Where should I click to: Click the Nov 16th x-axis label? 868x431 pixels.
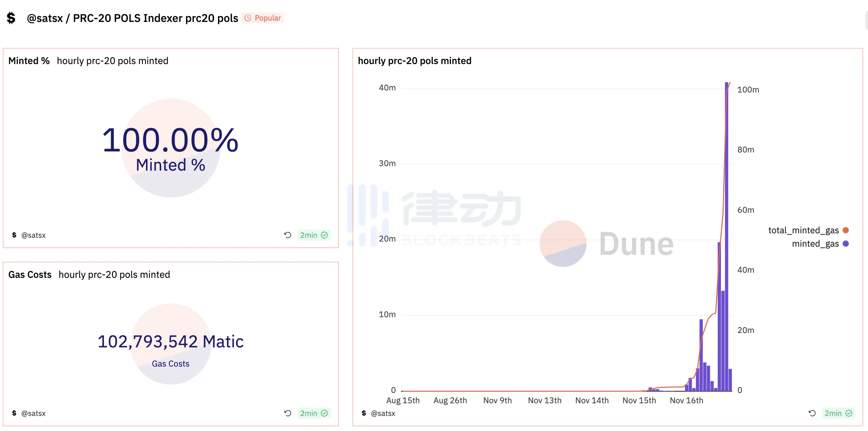(686, 400)
